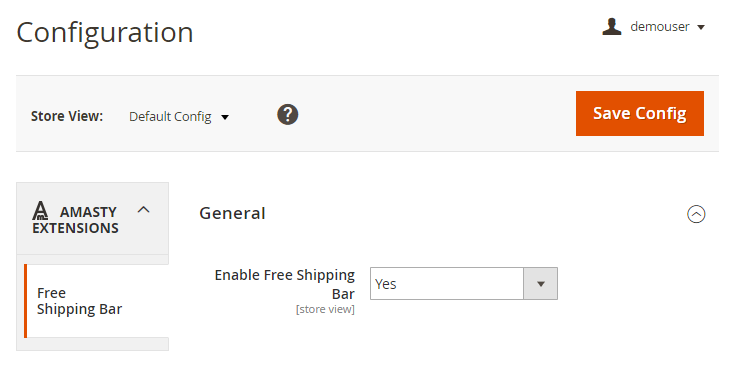This screenshot has height=379, width=729.
Task: Click the Yes value in the select field
Action: pos(385,284)
